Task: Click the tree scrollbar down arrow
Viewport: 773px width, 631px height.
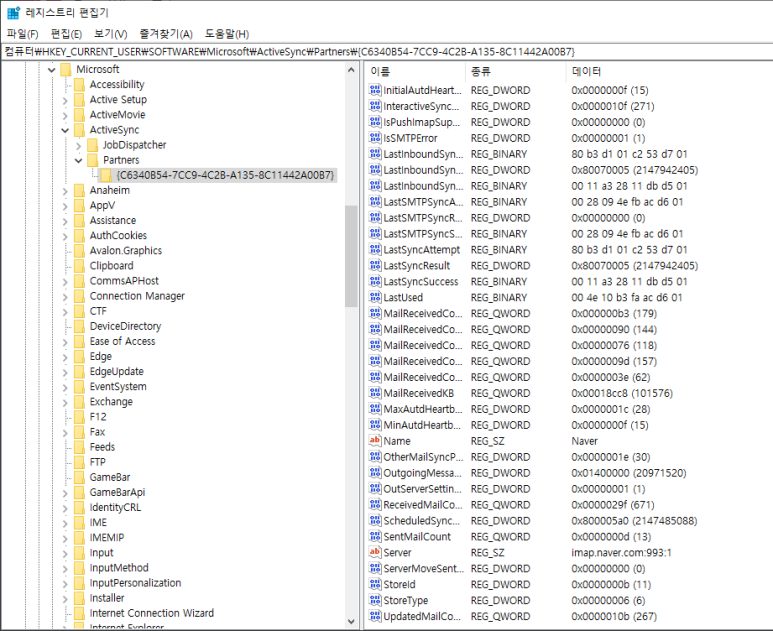Action: (x=351, y=621)
